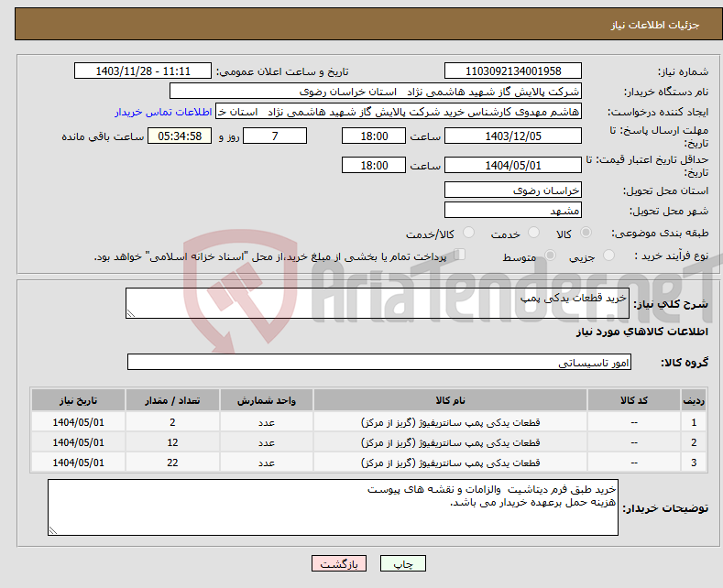Click the توضیحات خریدار text area
The width and height of the screenshot is (723, 588).
point(333,507)
